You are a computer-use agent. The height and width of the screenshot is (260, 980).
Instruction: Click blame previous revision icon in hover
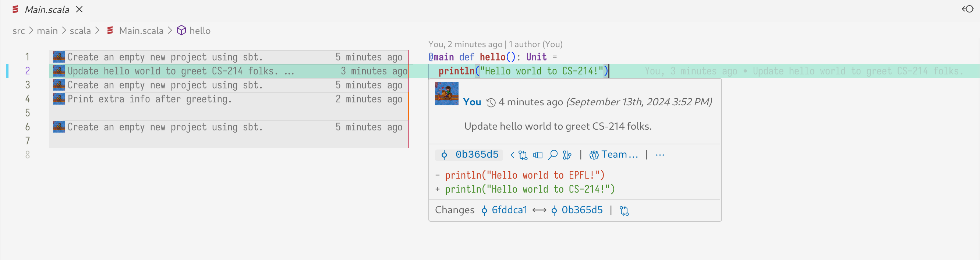tap(538, 155)
